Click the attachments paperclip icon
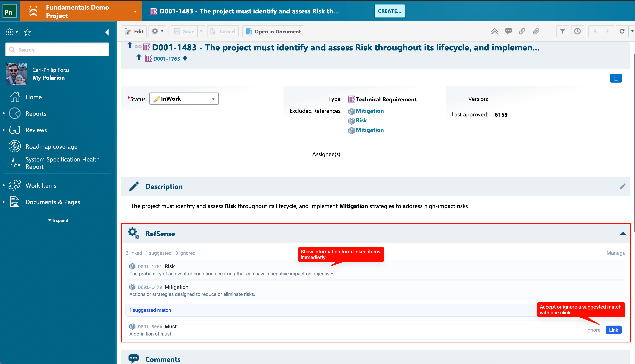This screenshot has width=635, height=364. pos(536,31)
